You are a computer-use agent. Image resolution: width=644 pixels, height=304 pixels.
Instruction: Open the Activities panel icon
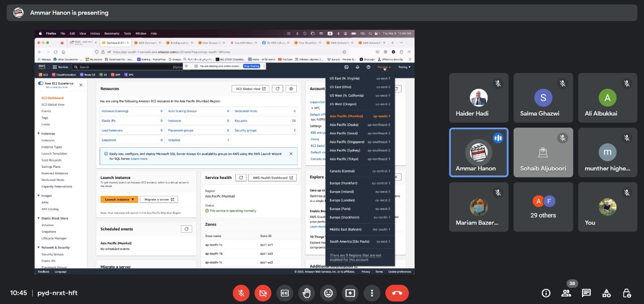coord(606,293)
